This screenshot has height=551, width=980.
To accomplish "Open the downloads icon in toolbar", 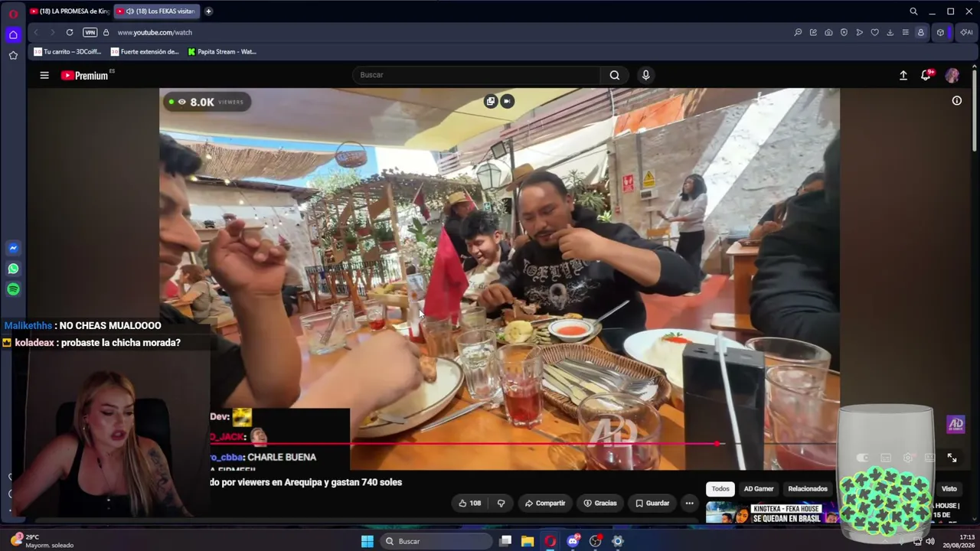I will click(x=890, y=32).
